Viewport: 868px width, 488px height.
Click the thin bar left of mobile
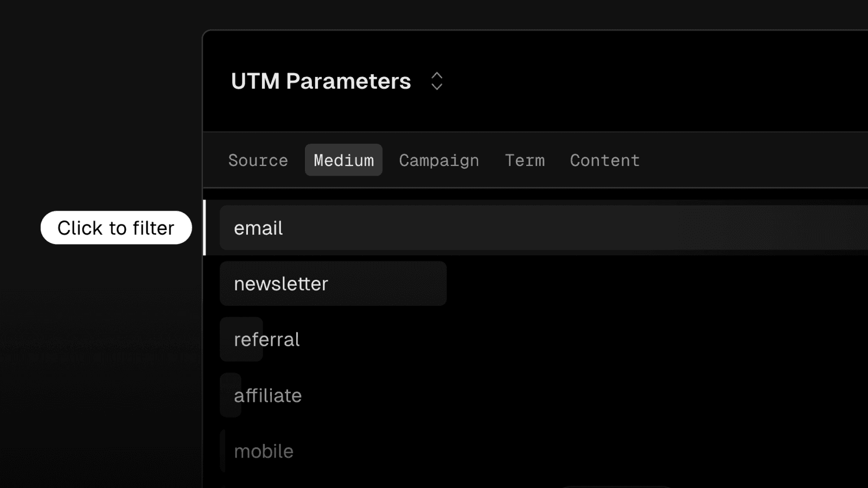coord(222,452)
